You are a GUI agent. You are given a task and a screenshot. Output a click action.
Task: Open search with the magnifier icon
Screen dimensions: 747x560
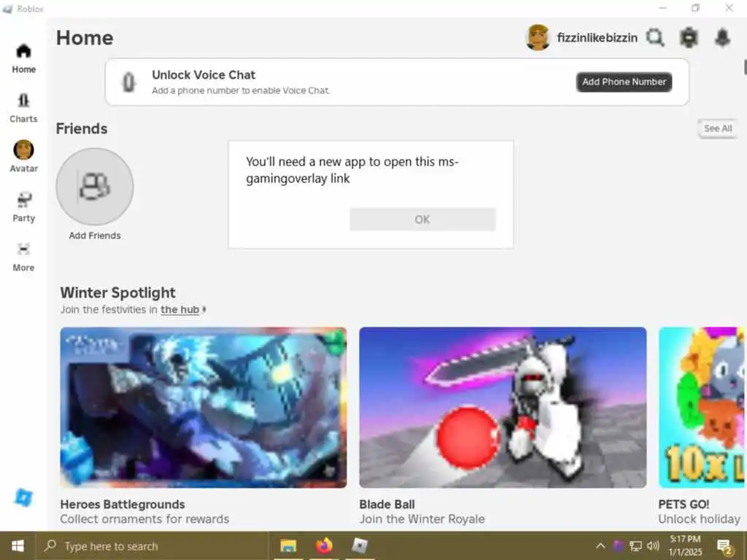655,37
